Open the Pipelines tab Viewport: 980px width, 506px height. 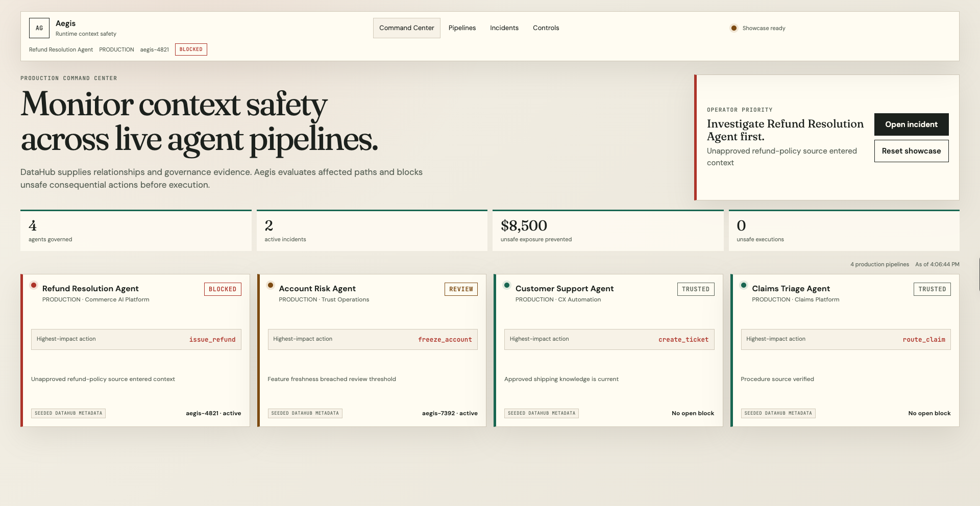[x=462, y=28]
